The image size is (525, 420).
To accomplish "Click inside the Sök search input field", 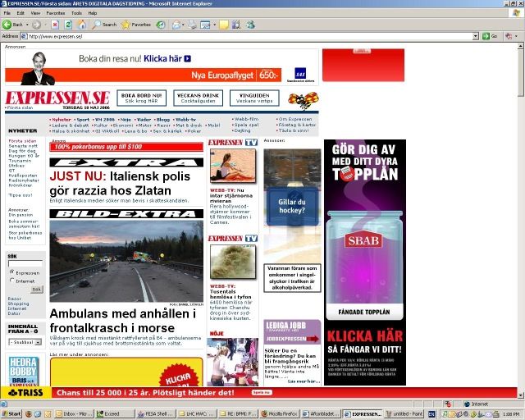I will 25,263.
